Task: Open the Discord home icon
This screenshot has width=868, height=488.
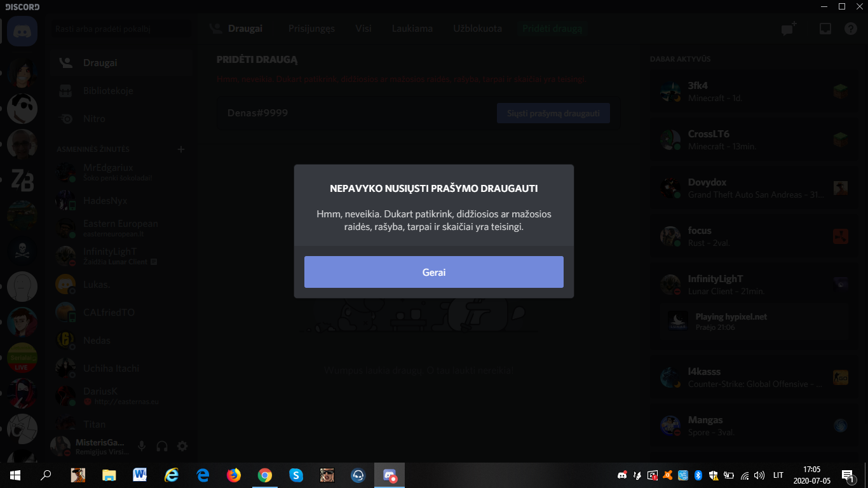Action: pos(22,31)
